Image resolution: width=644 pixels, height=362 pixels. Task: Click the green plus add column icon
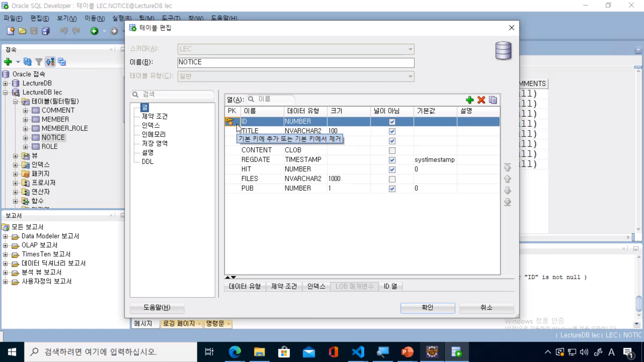(x=470, y=100)
